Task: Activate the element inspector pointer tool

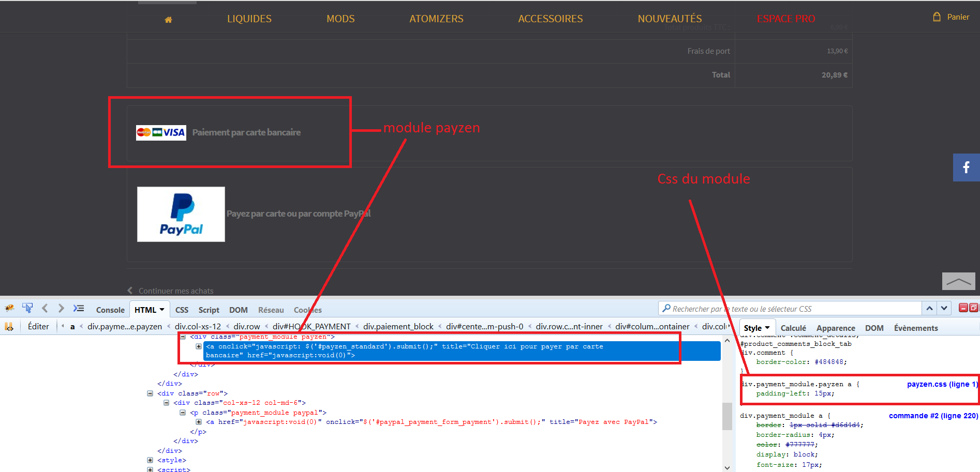Action: (x=27, y=309)
